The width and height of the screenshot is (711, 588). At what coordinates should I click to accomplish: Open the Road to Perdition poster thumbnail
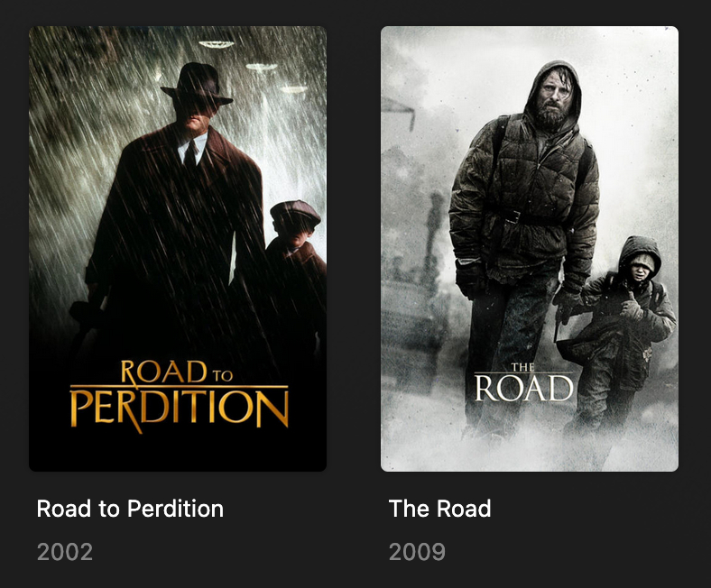coord(178,248)
